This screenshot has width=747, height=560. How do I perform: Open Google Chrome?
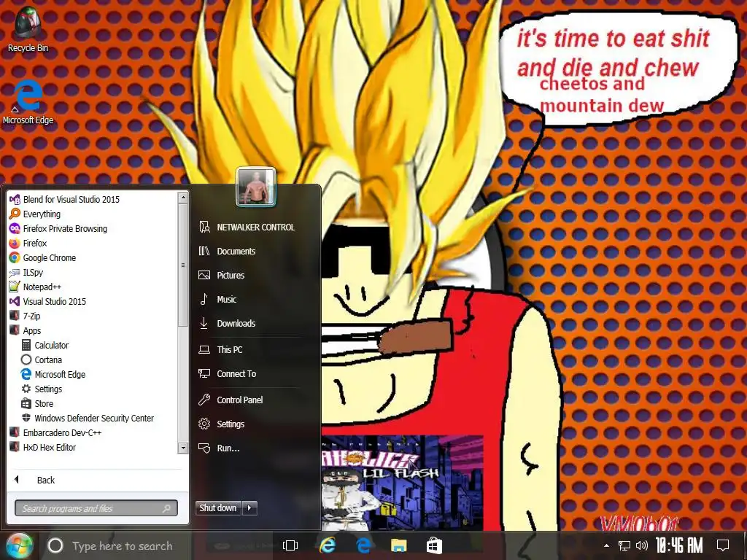click(43, 258)
